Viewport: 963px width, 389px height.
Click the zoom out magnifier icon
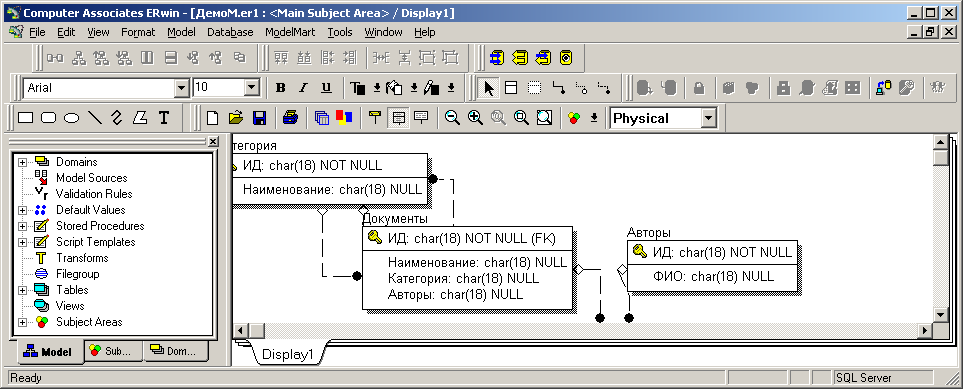(x=453, y=117)
